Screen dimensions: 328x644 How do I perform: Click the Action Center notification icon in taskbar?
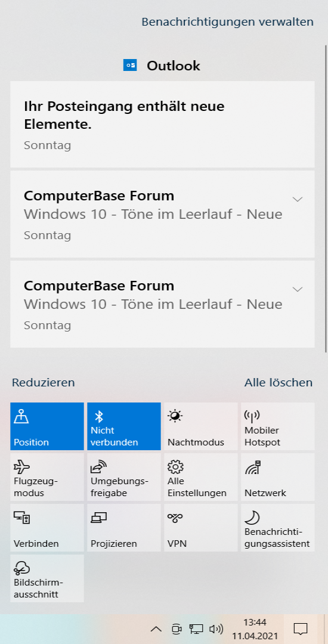[x=301, y=629]
